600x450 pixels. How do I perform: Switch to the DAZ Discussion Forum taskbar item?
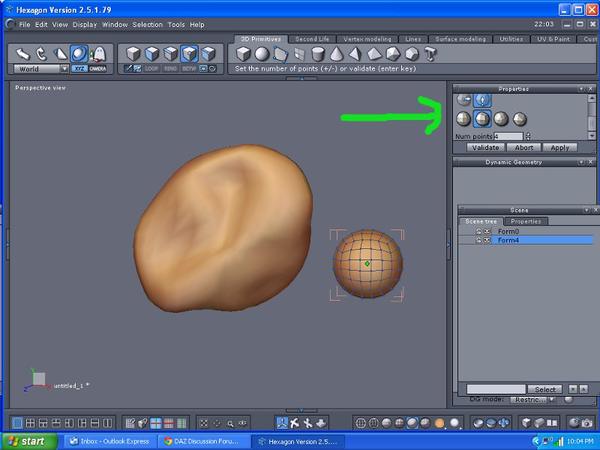pyautogui.click(x=204, y=441)
